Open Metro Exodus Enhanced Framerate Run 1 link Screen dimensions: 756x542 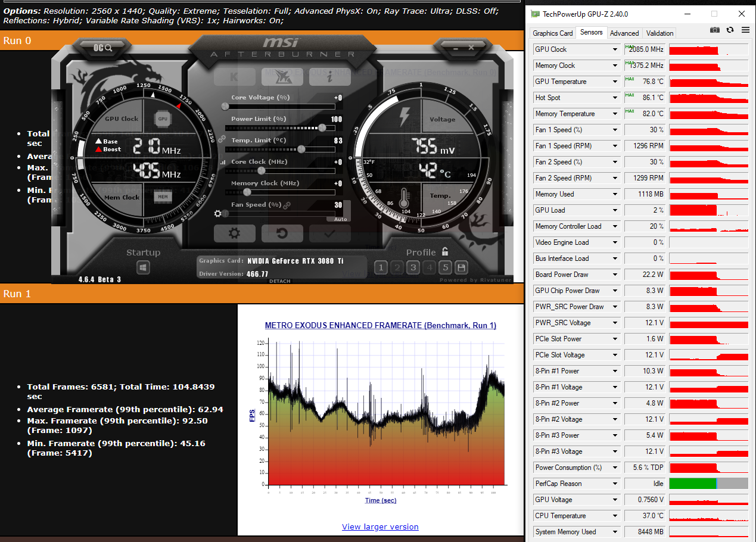point(381,325)
